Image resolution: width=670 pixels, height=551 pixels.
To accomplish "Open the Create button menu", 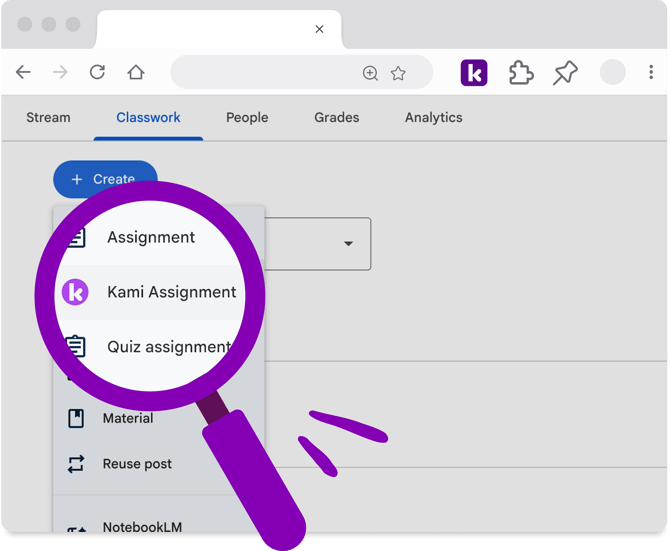I will pos(105,179).
